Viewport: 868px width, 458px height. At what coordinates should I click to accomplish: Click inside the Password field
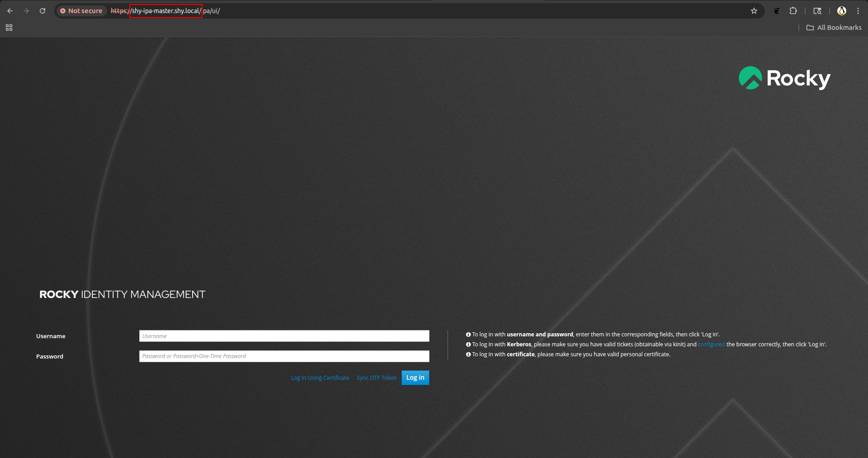point(284,356)
